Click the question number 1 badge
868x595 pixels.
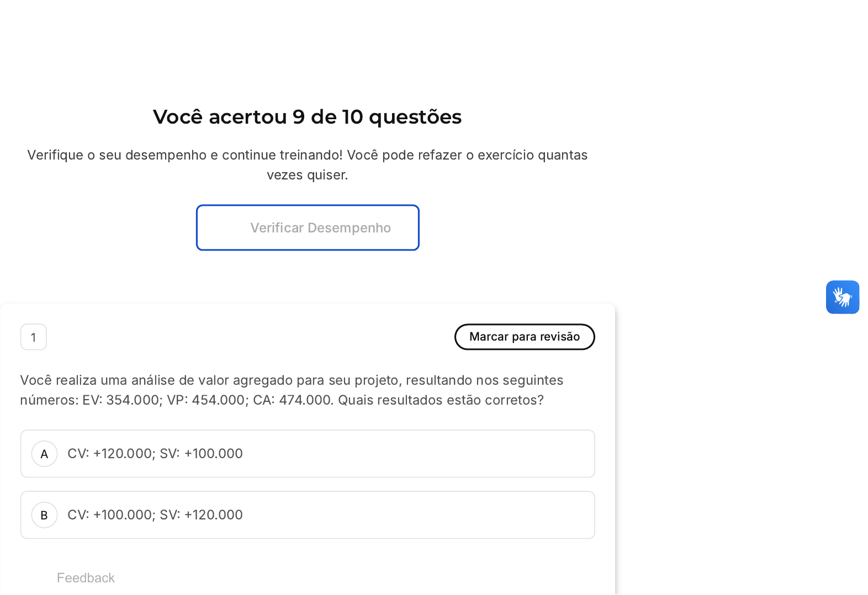tap(34, 337)
